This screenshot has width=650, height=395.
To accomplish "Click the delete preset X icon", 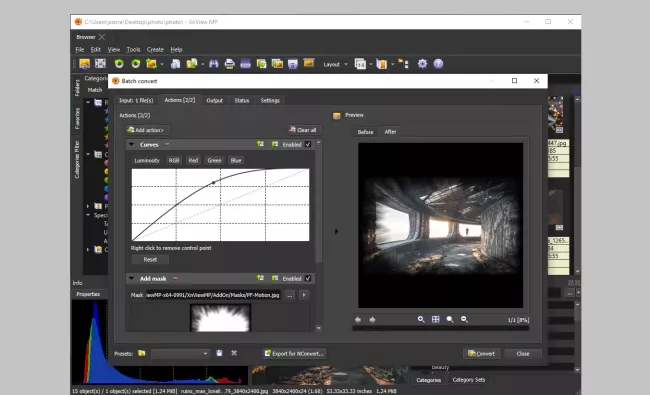I will (234, 353).
